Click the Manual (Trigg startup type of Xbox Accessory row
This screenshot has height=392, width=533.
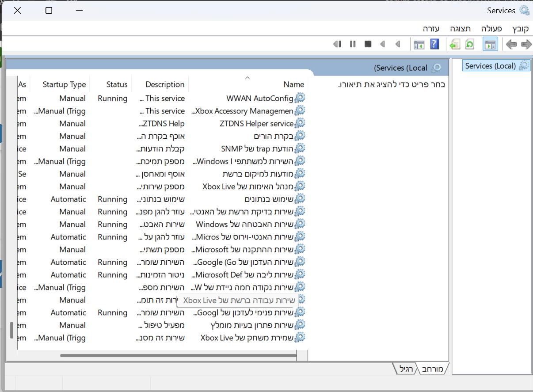point(60,110)
